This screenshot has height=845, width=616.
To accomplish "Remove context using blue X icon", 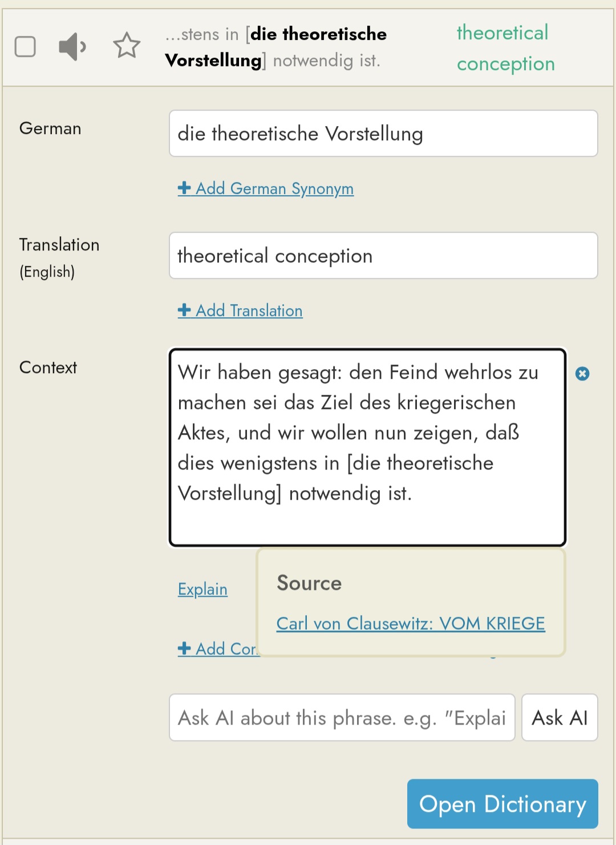I will [582, 374].
